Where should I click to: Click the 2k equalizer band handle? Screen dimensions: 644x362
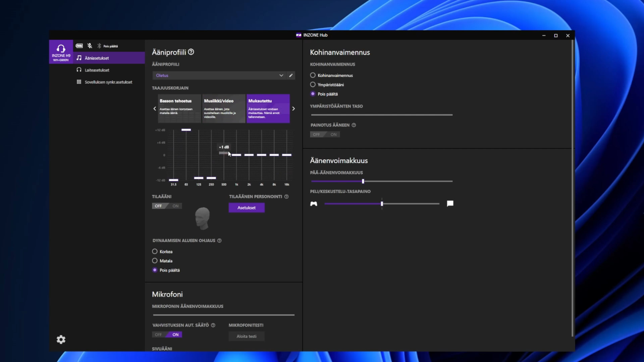(249, 155)
